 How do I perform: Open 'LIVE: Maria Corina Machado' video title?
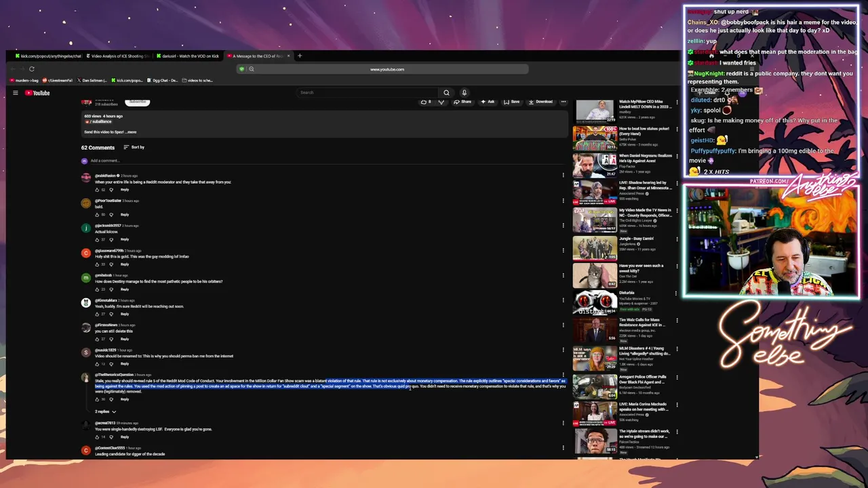click(644, 407)
